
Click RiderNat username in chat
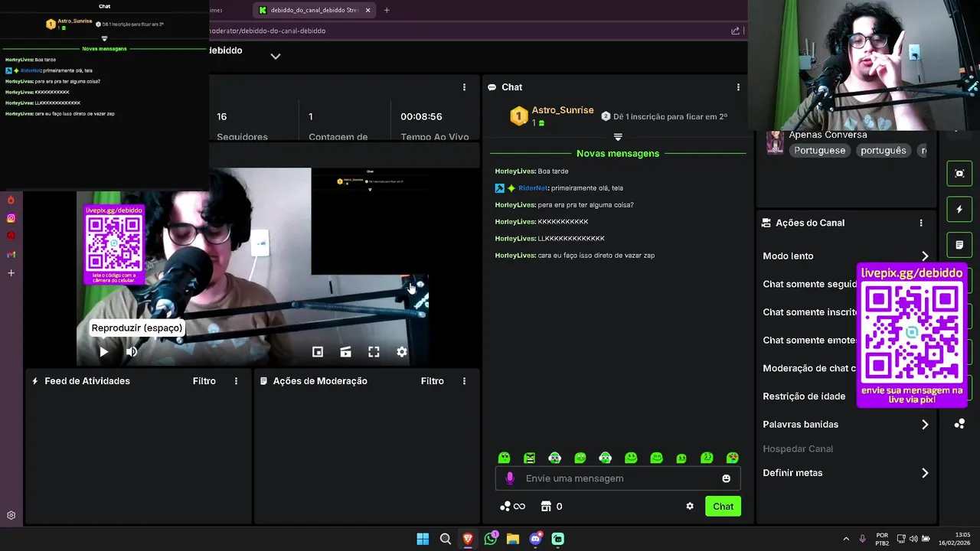[x=533, y=188]
